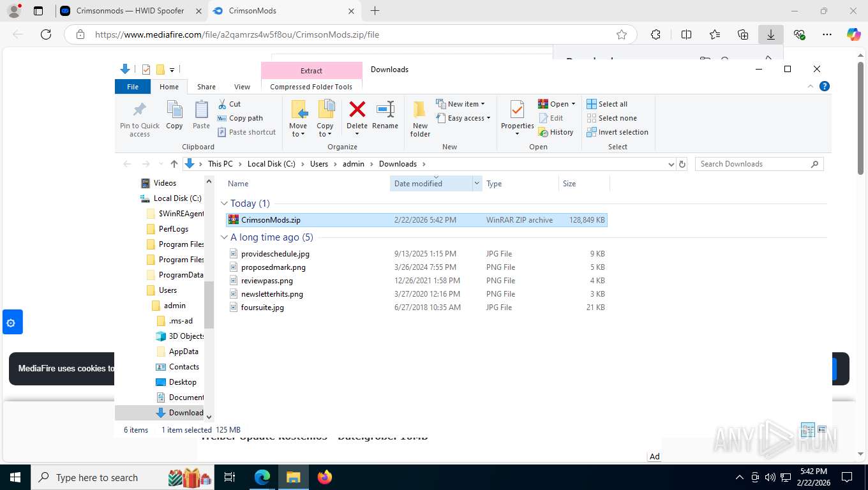The height and width of the screenshot is (490, 868).
Task: Select CrimsonMods.zip file
Action: click(417, 220)
